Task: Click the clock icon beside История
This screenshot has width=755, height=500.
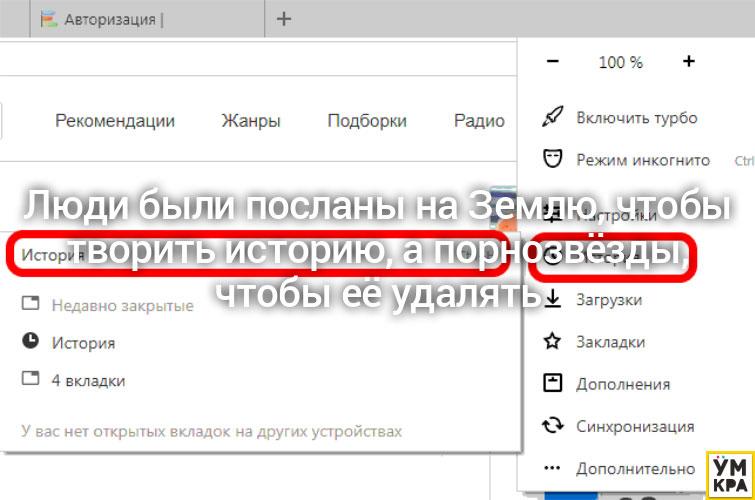Action: point(30,341)
